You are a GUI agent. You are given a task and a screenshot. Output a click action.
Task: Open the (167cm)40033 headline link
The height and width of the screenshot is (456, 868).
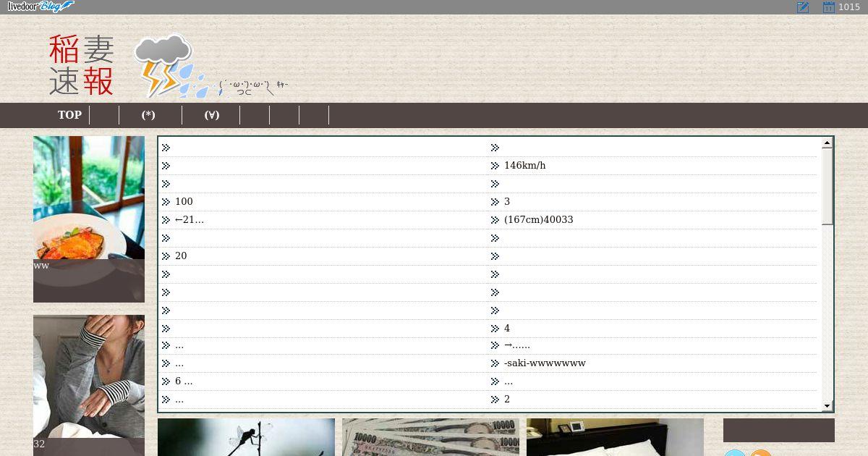(x=538, y=220)
